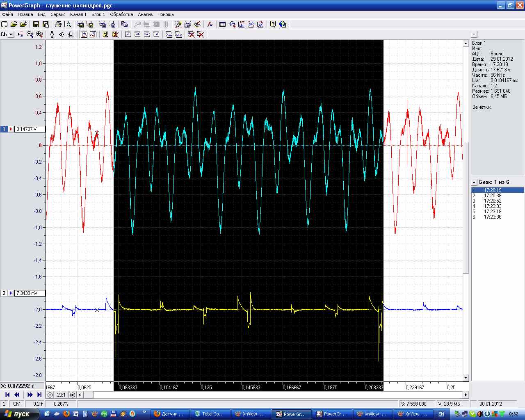Click the horizontal scrollbar right arrow
Viewport: 525px width, 420px height.
(x=466, y=395)
